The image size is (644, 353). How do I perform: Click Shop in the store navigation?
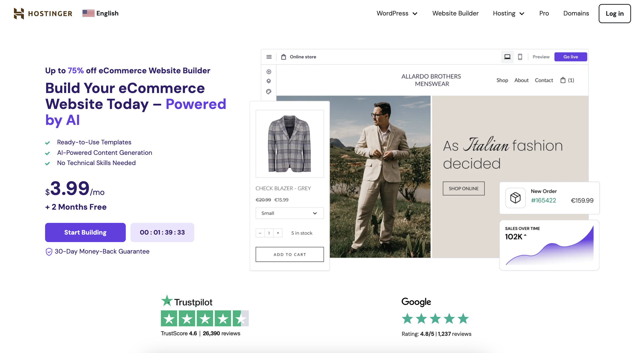coord(502,80)
